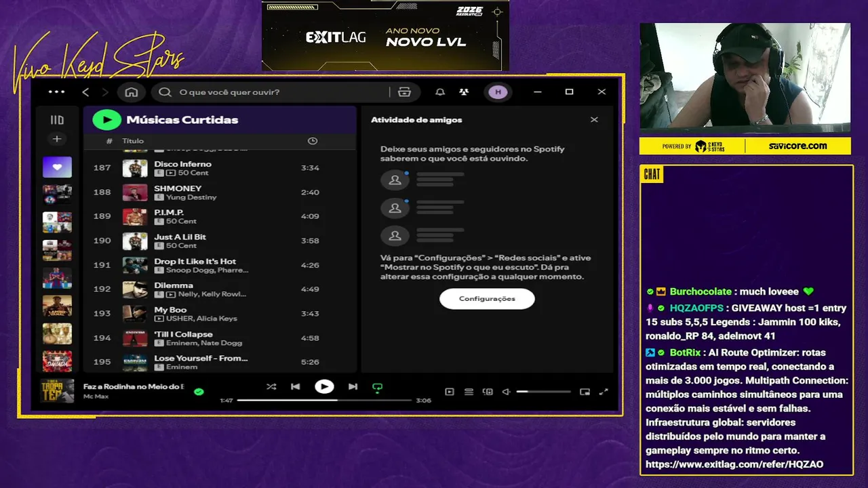The width and height of the screenshot is (868, 488).
Task: Go forward with the right arrow
Action: (104, 92)
